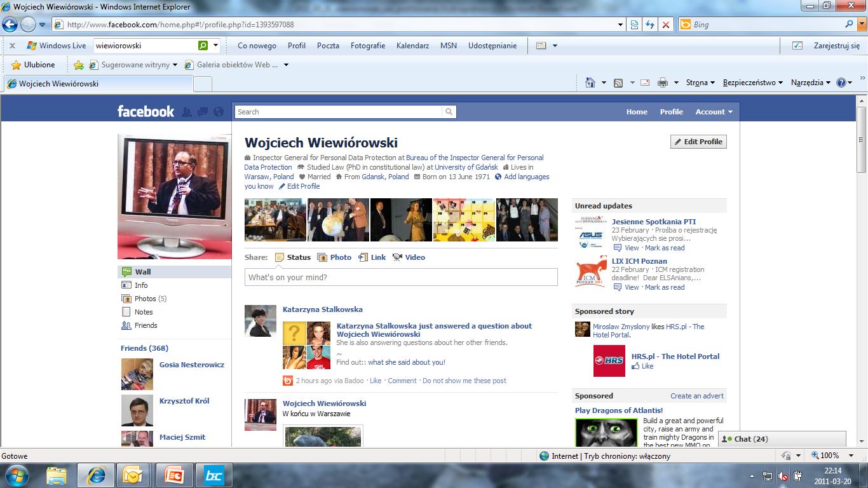Go to Facebook Home link in header
868x488 pixels.
click(x=637, y=112)
